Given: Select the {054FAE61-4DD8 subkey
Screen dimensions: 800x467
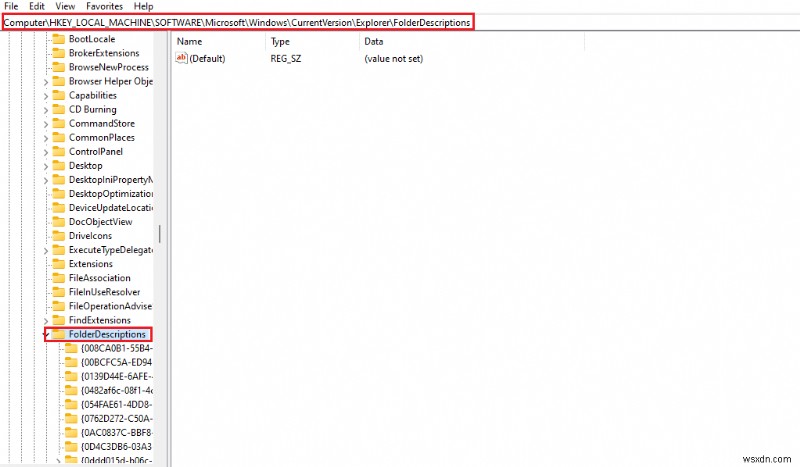Looking at the screenshot, I should pos(117,404).
